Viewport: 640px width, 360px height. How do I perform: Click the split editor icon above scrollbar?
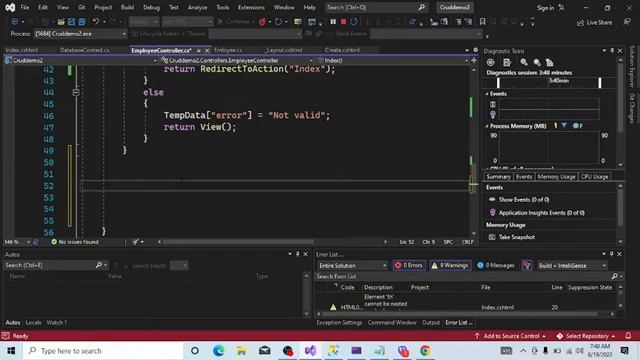point(474,60)
